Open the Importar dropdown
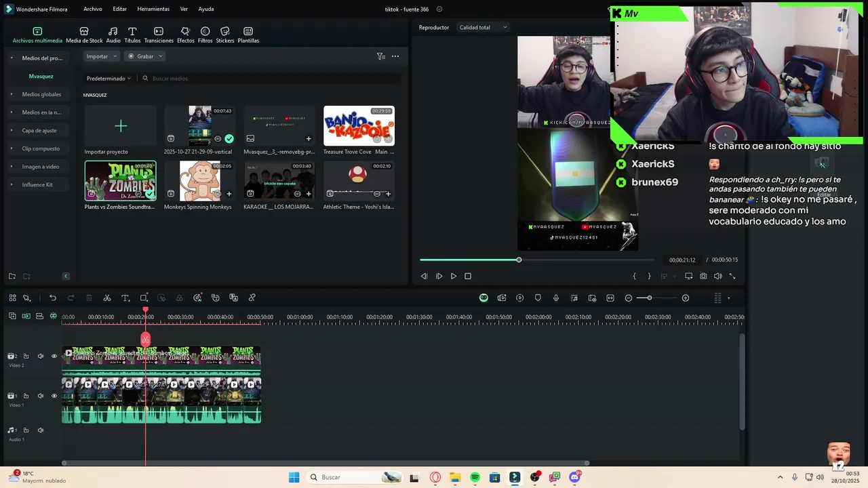 tap(101, 56)
